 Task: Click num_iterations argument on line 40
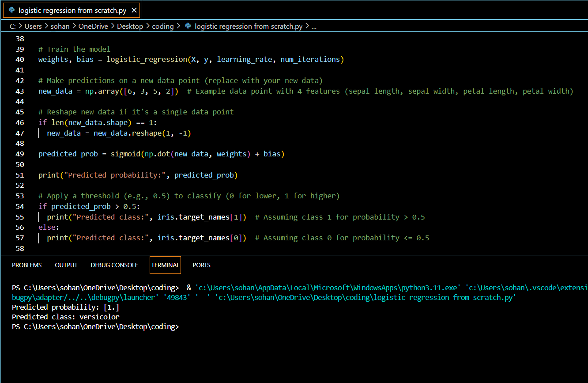point(310,60)
